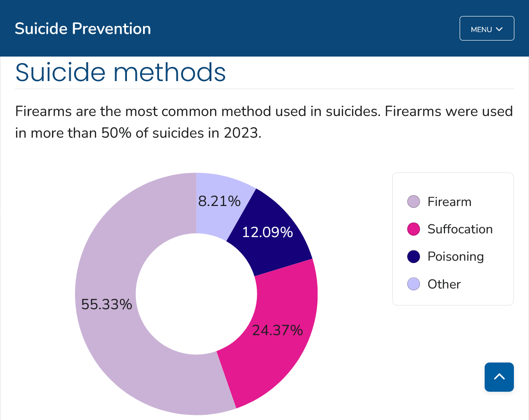This screenshot has height=420, width=529.
Task: Click the back-to-top arrow button
Action: [499, 377]
